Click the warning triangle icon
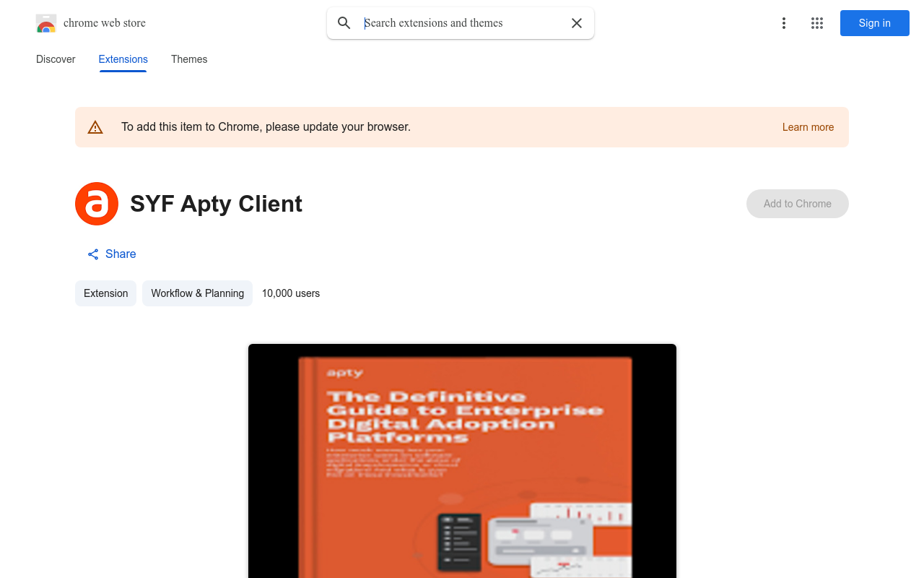This screenshot has width=924, height=578. 95,127
